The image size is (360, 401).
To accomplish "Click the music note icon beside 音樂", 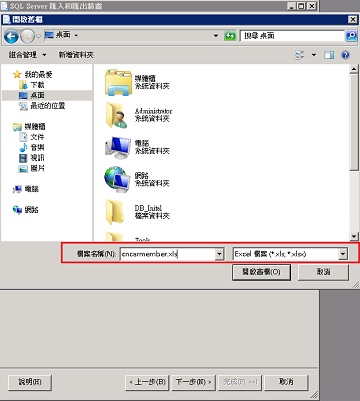I will pos(23,147).
